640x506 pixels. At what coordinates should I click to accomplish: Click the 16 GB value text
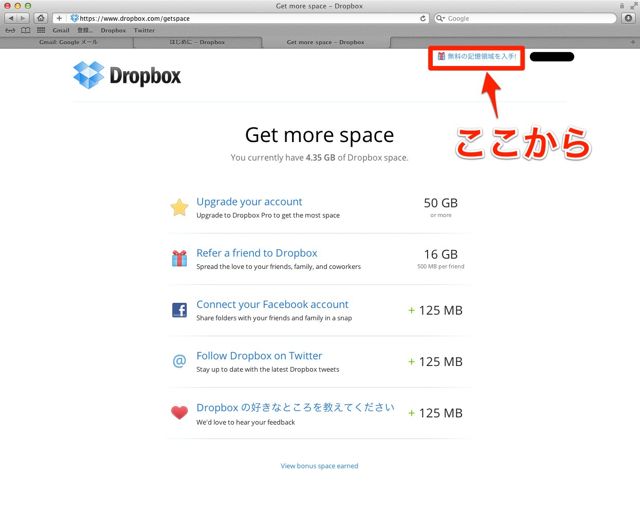[x=440, y=254]
